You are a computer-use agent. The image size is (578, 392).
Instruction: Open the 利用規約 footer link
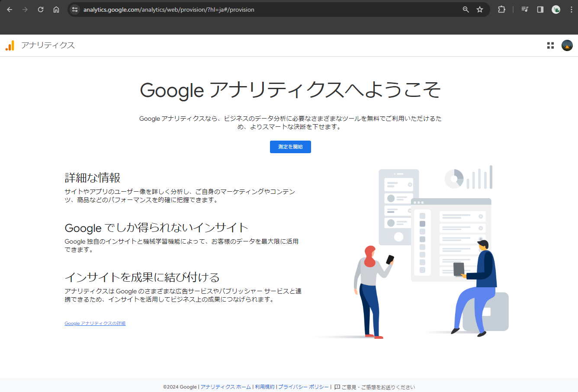click(x=265, y=387)
